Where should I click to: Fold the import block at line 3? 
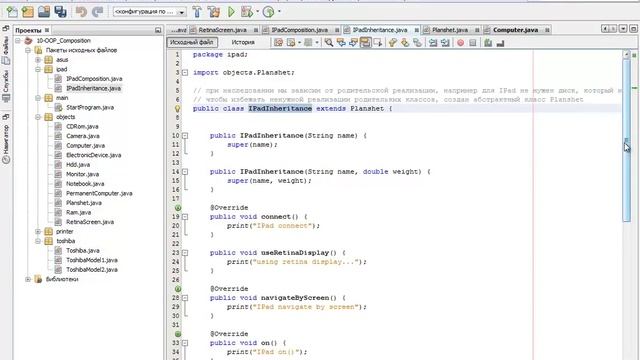point(185,73)
